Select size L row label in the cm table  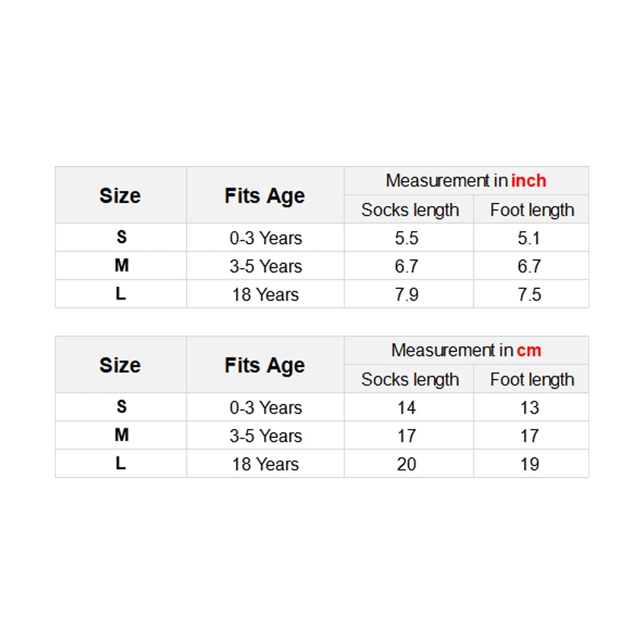coord(121,464)
